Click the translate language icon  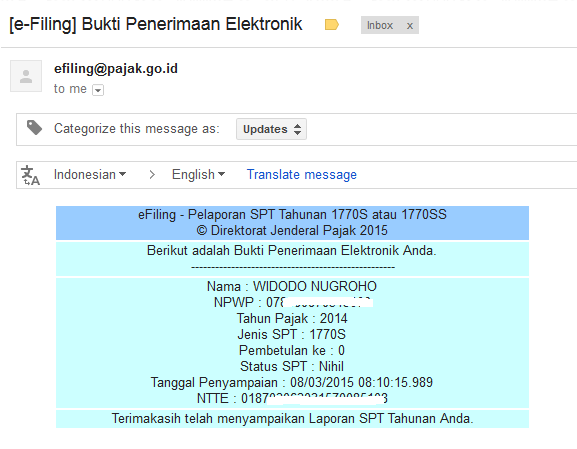click(30, 175)
